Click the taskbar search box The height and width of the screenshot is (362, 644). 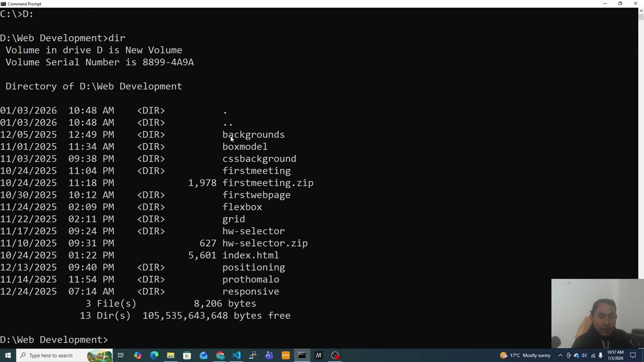click(x=64, y=355)
